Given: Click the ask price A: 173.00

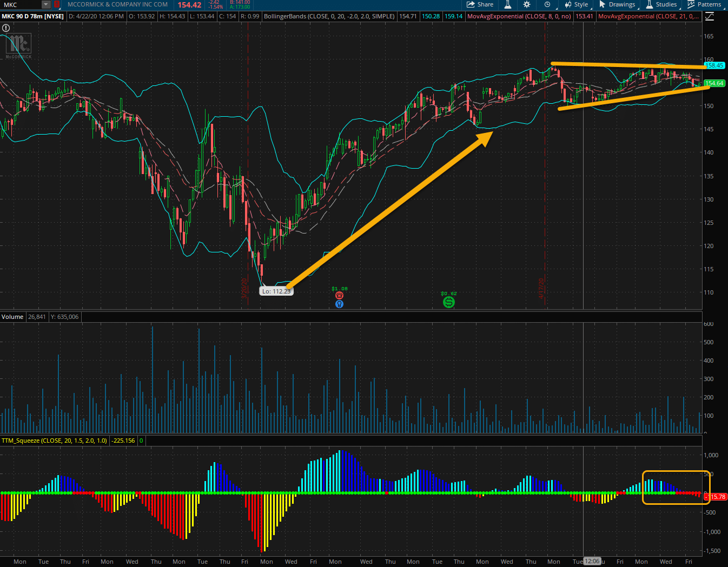Looking at the screenshot, I should [240, 7].
